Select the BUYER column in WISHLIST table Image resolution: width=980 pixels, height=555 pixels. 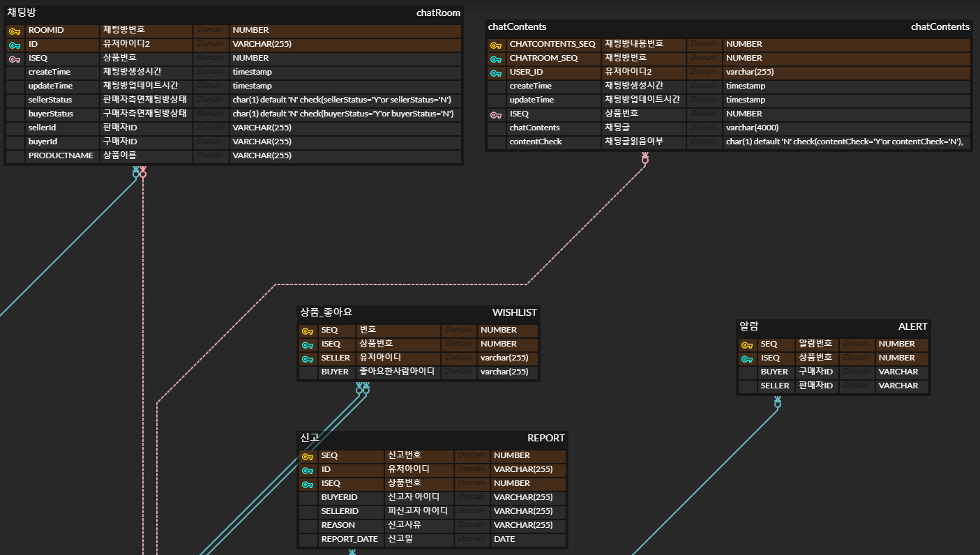(x=335, y=372)
